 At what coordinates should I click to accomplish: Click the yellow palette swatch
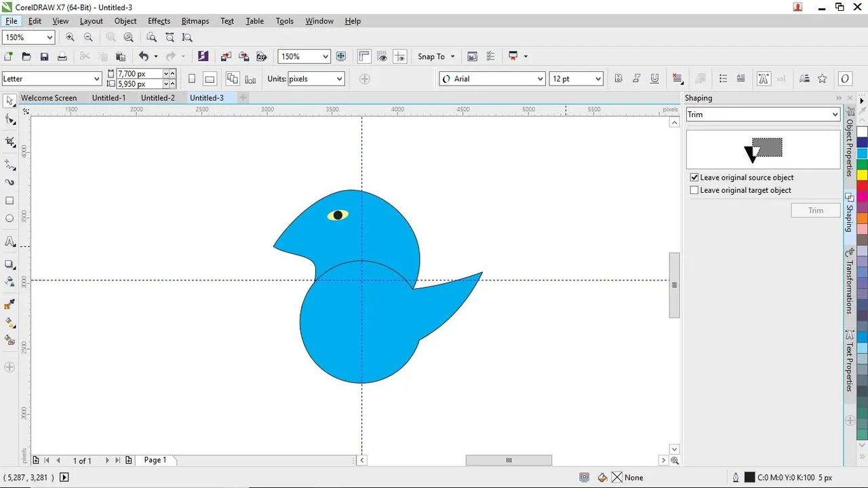tap(862, 175)
